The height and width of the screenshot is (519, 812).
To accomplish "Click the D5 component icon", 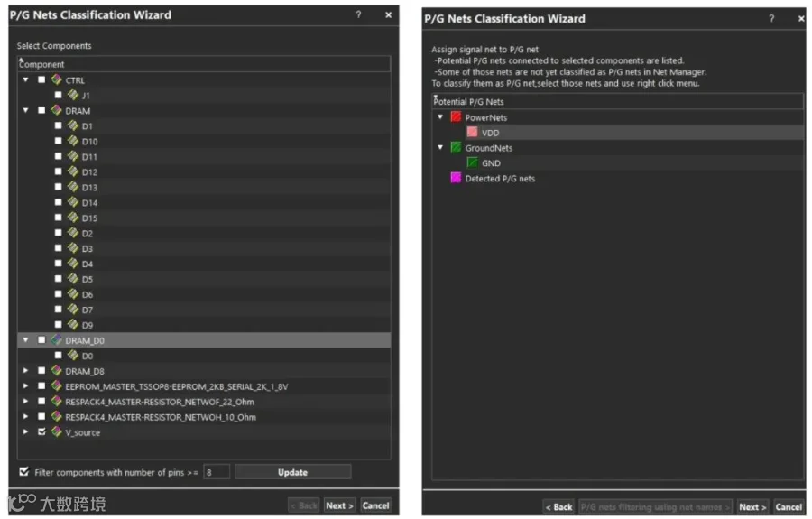I will pyautogui.click(x=73, y=279).
